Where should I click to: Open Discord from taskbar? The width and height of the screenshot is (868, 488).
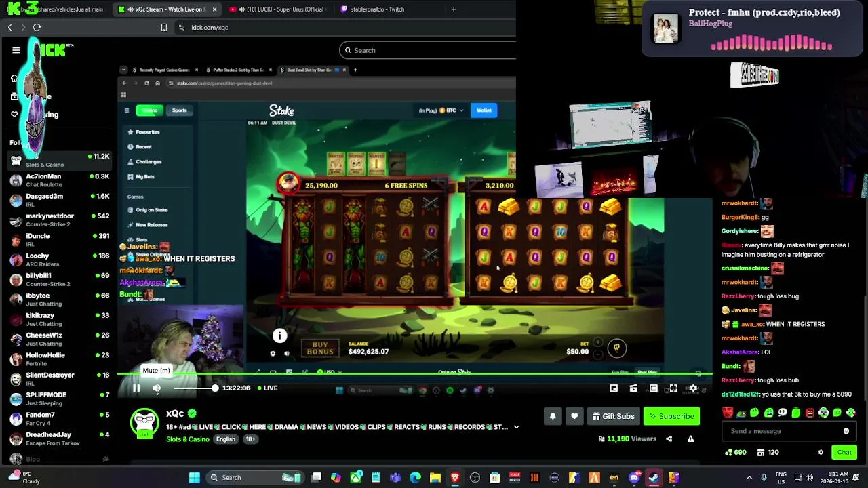tap(634, 478)
